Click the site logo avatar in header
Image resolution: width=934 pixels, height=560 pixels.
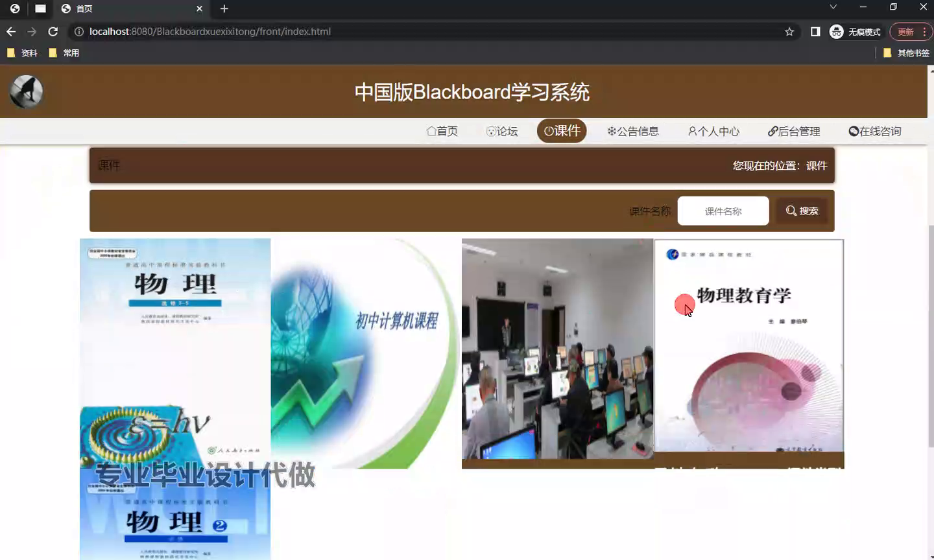(26, 91)
